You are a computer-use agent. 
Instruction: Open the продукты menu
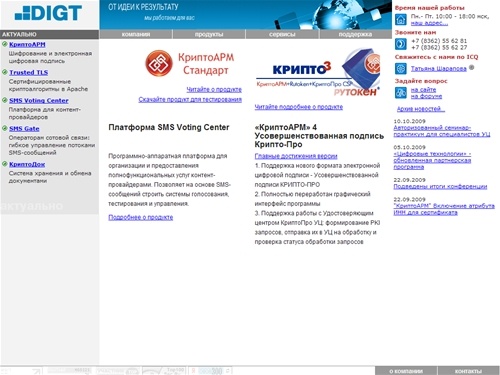[209, 34]
